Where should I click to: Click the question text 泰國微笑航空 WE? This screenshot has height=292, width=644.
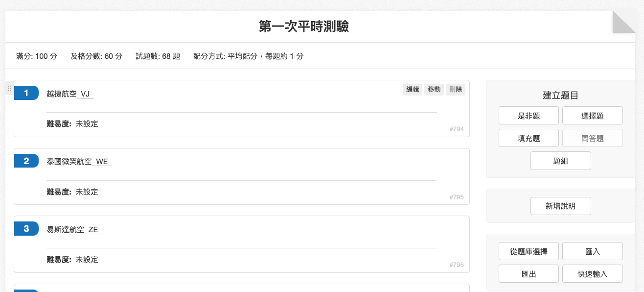coord(79,161)
